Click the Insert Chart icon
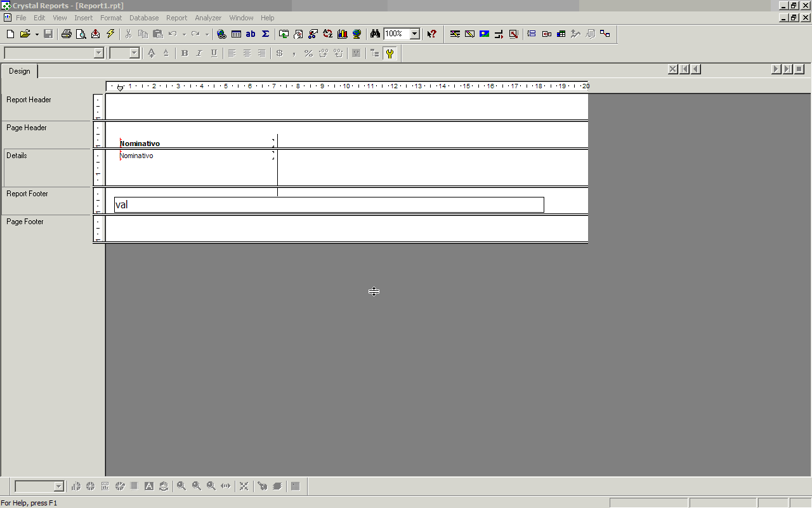 pyautogui.click(x=343, y=34)
